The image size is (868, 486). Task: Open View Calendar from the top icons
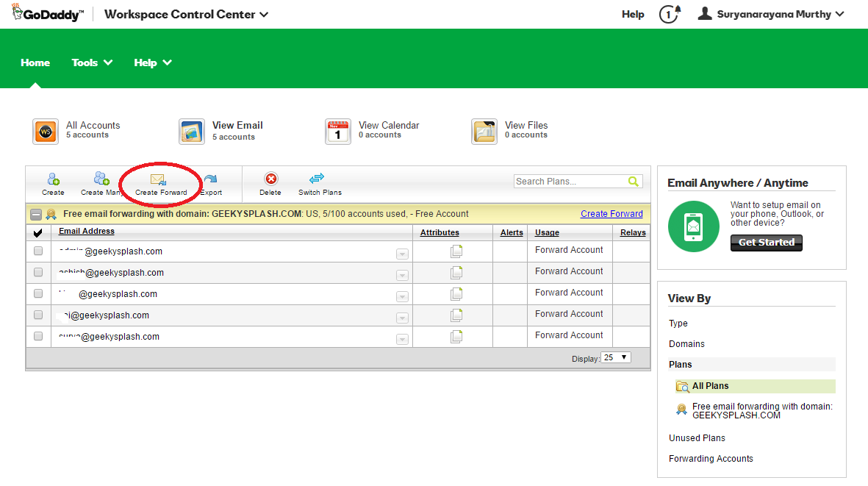coord(337,131)
